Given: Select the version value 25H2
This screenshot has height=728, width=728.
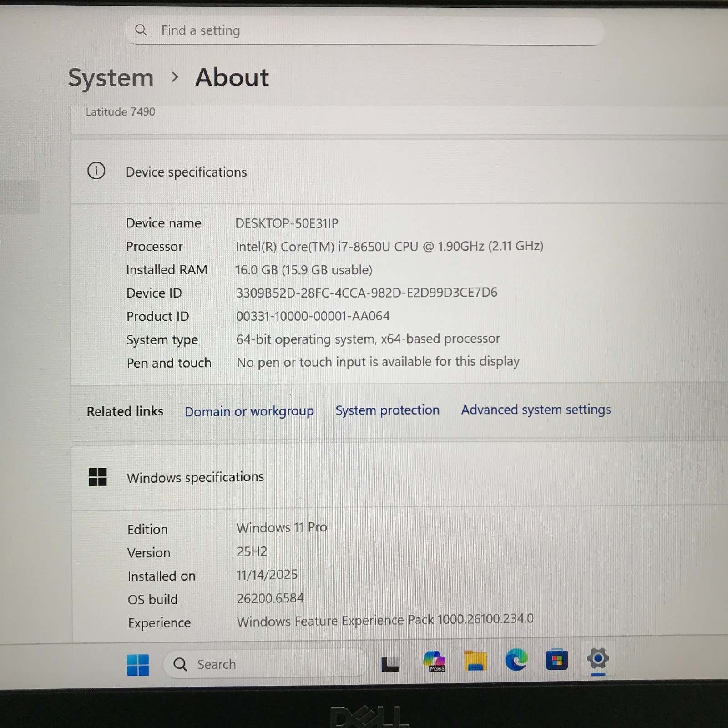Looking at the screenshot, I should tap(252, 551).
